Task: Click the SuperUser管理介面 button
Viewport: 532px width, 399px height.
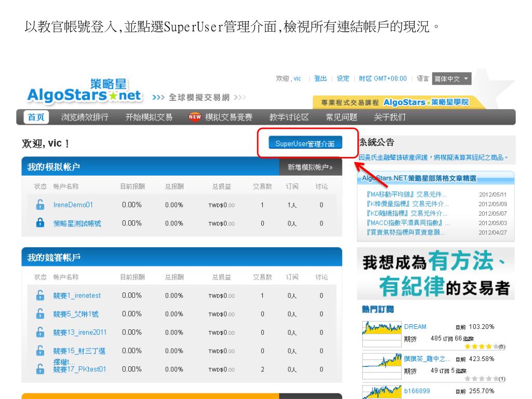Action: click(305, 143)
